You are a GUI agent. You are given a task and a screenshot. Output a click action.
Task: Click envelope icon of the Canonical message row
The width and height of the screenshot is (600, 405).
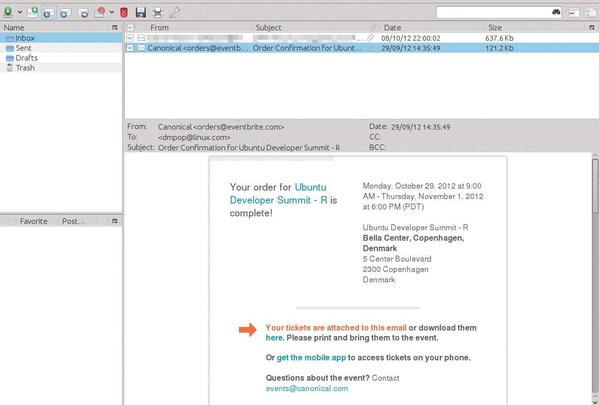(x=141, y=48)
